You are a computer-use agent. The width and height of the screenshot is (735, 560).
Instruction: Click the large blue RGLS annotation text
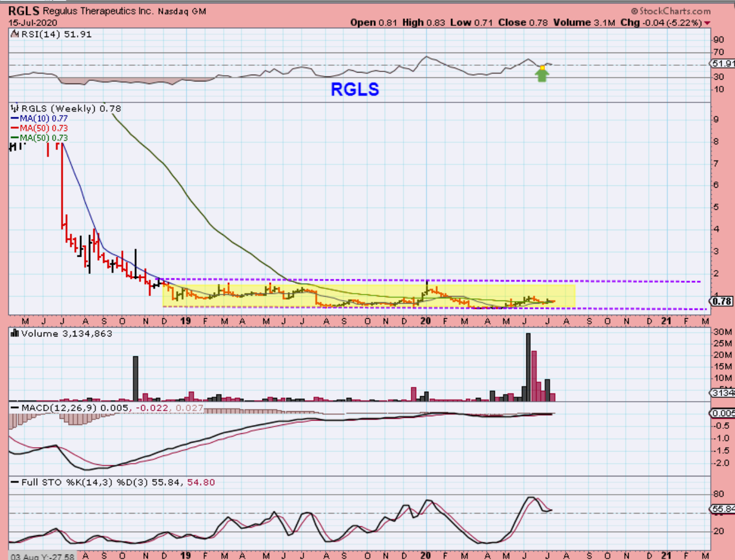[x=355, y=89]
